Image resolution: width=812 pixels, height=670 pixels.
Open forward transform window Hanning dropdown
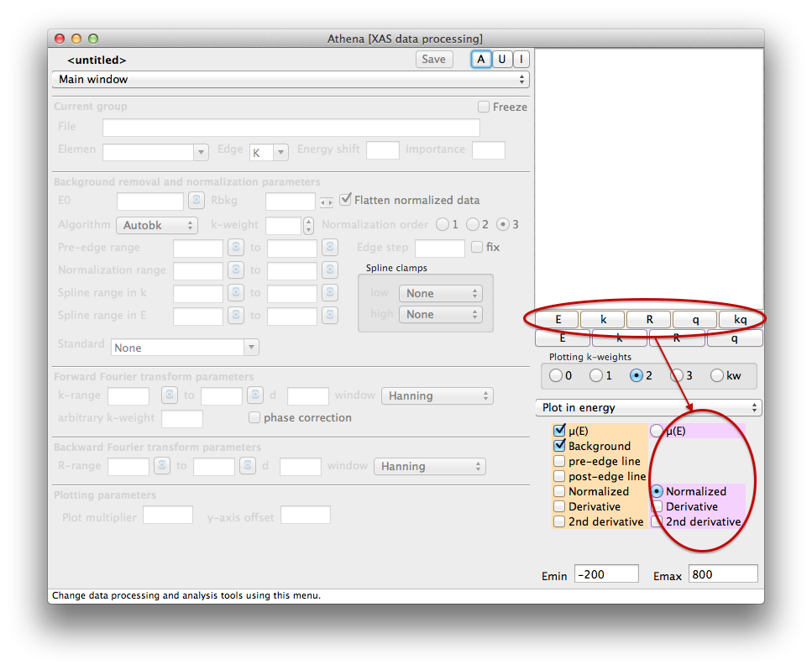[x=437, y=395]
